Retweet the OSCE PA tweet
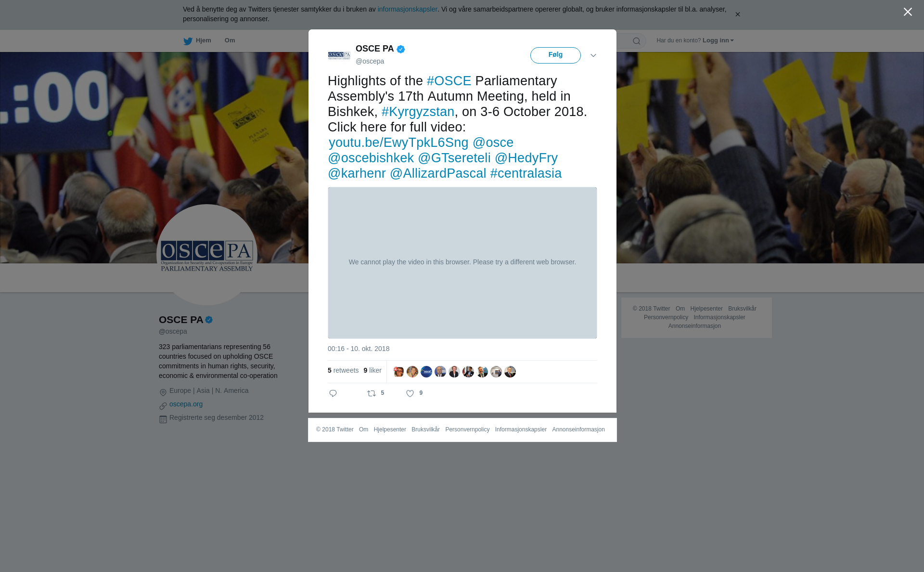 [372, 393]
